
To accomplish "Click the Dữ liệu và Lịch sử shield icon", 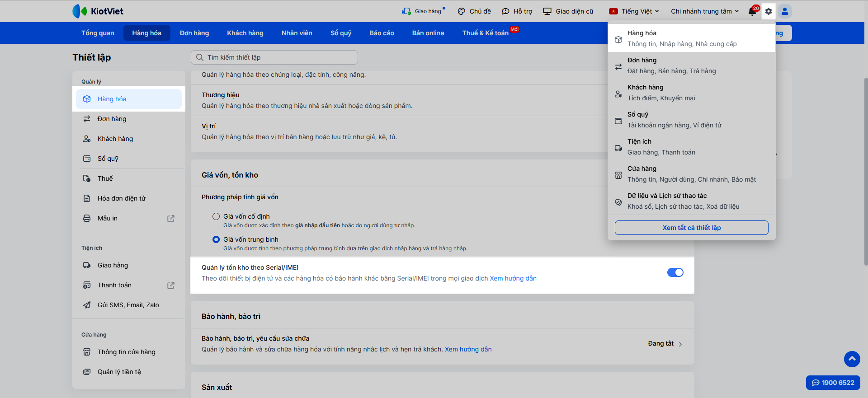I will [618, 202].
